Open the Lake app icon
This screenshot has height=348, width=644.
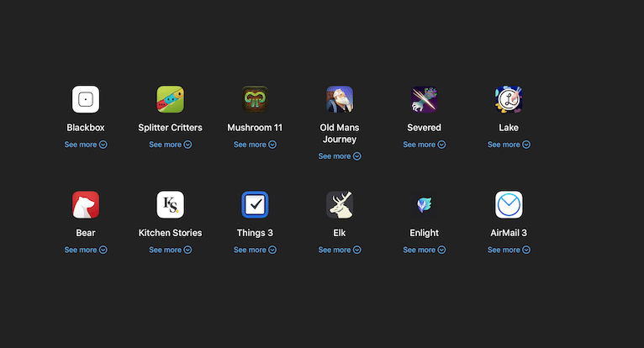509,99
